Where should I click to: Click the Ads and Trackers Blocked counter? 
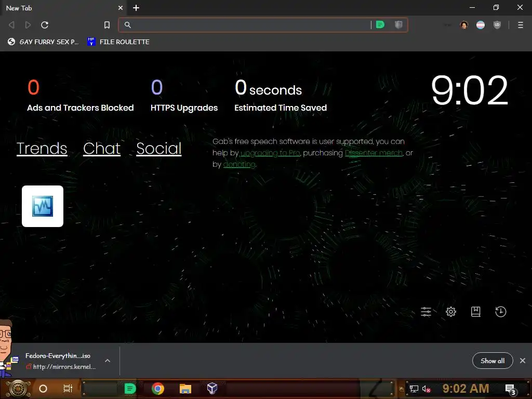[x=81, y=96]
